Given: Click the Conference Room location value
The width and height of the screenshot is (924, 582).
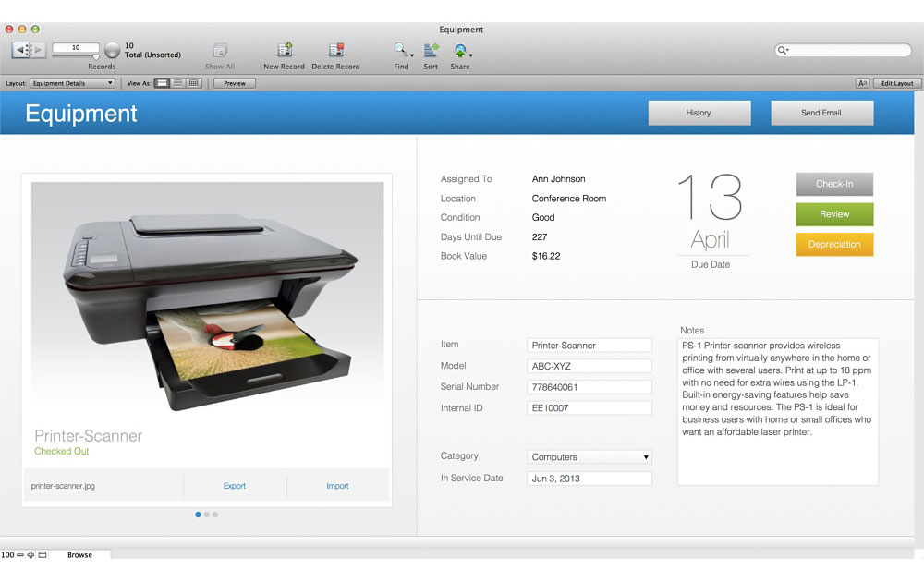Looking at the screenshot, I should (x=568, y=199).
